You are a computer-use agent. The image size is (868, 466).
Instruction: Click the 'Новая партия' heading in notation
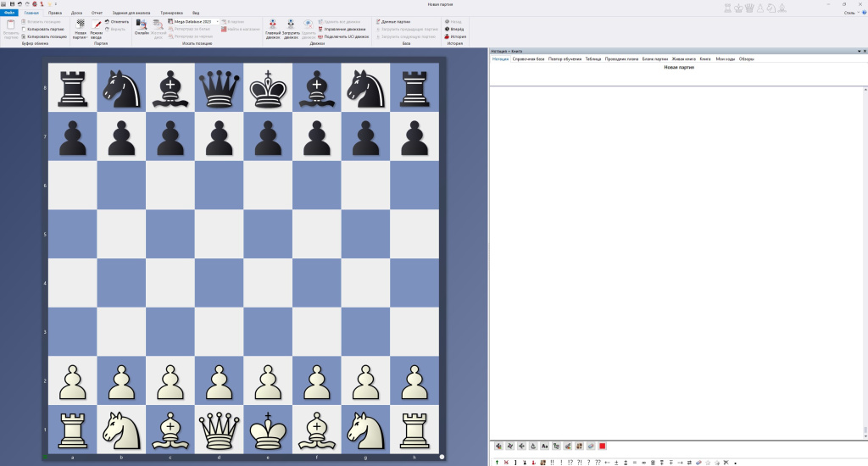pos(679,68)
